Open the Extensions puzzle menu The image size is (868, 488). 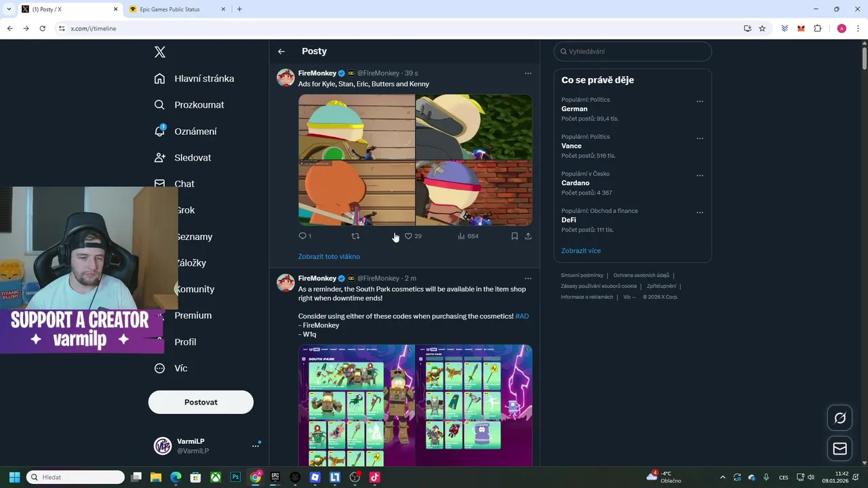817,28
